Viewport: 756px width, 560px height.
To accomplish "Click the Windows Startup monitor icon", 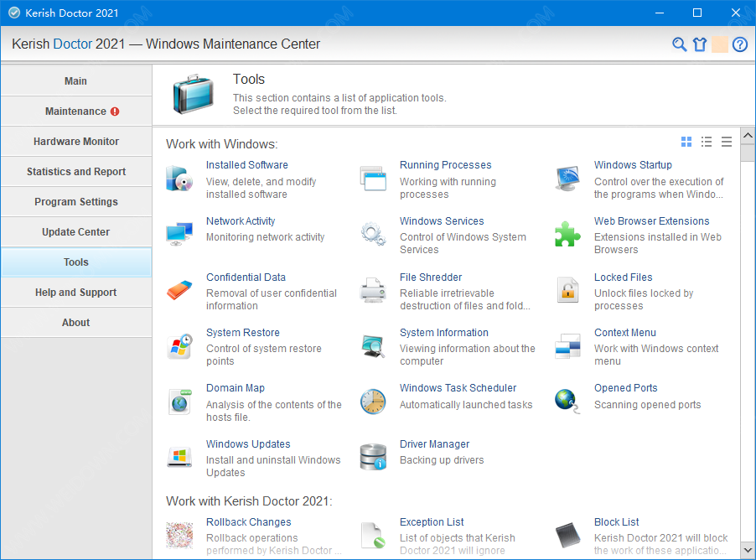I will click(x=567, y=179).
